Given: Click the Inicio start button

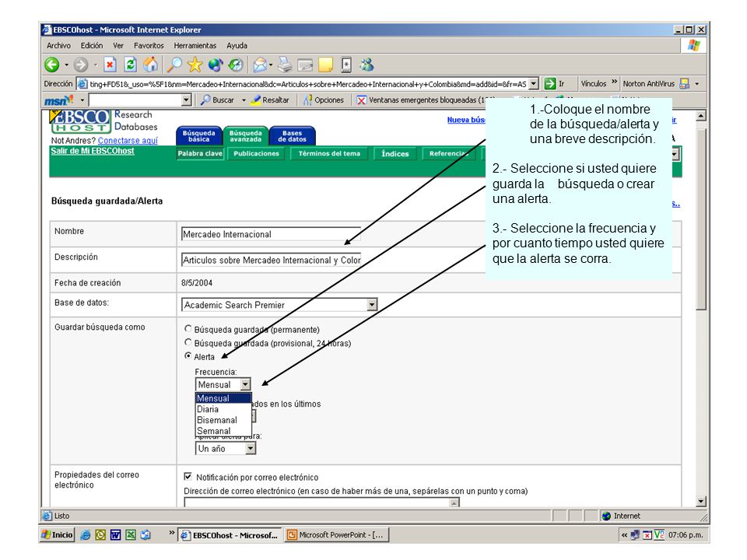Looking at the screenshot, I should (x=57, y=535).
